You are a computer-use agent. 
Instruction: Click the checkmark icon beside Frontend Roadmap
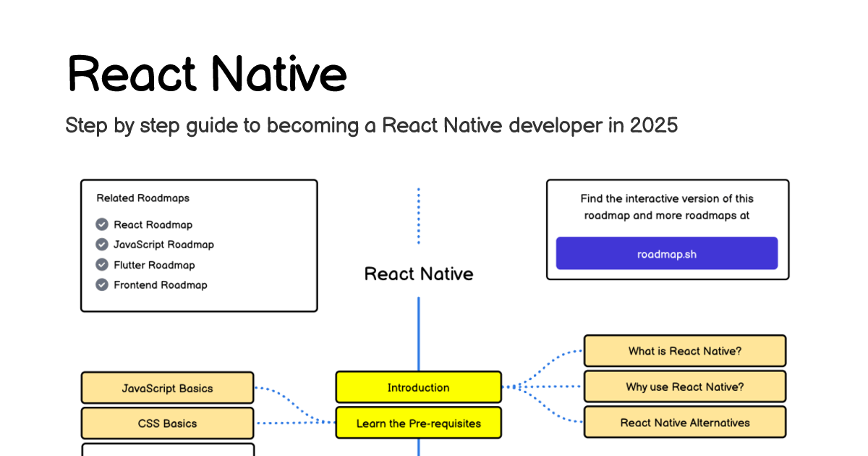coord(102,285)
